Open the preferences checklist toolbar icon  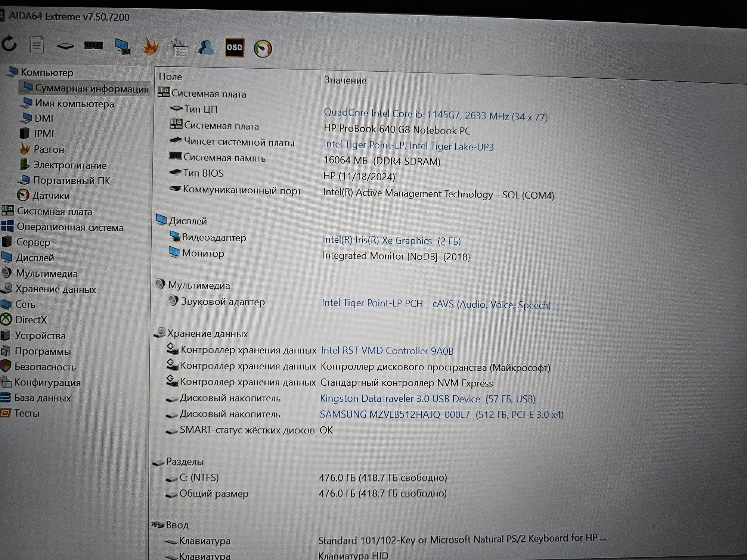[179, 48]
